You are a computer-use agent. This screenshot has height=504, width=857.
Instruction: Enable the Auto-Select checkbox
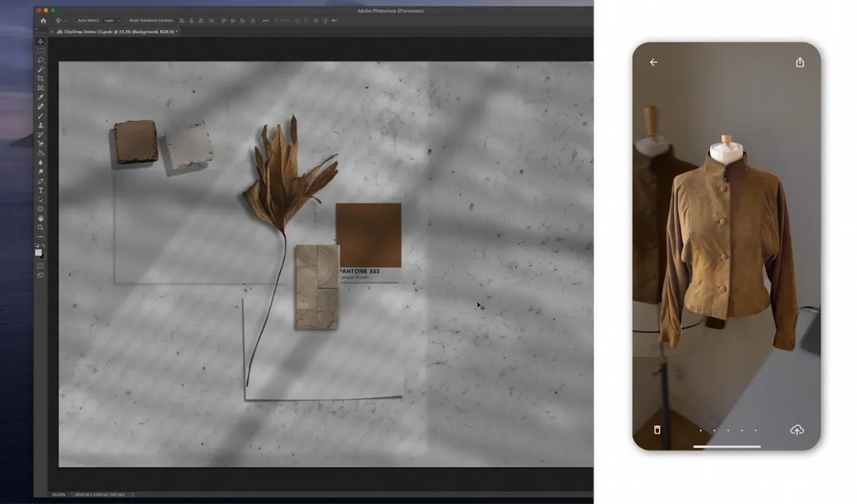[x=75, y=20]
